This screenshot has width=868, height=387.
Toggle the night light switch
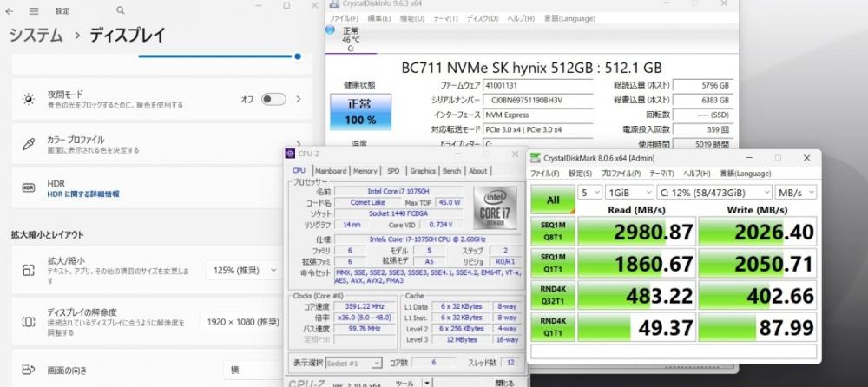273,99
